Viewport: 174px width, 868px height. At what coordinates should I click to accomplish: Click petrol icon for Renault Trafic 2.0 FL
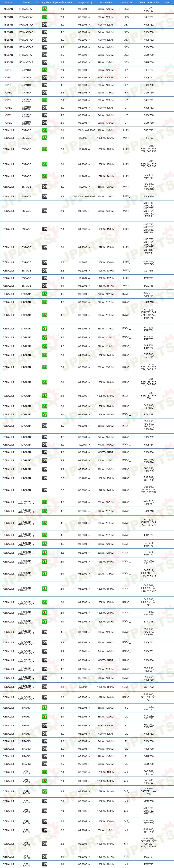(x=45, y=708)
